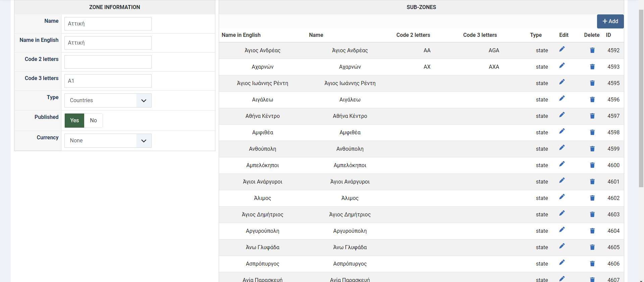The width and height of the screenshot is (644, 282).
Task: Remove the Ανθούπολη sub-zone with its trash icon
Action: pos(592,149)
